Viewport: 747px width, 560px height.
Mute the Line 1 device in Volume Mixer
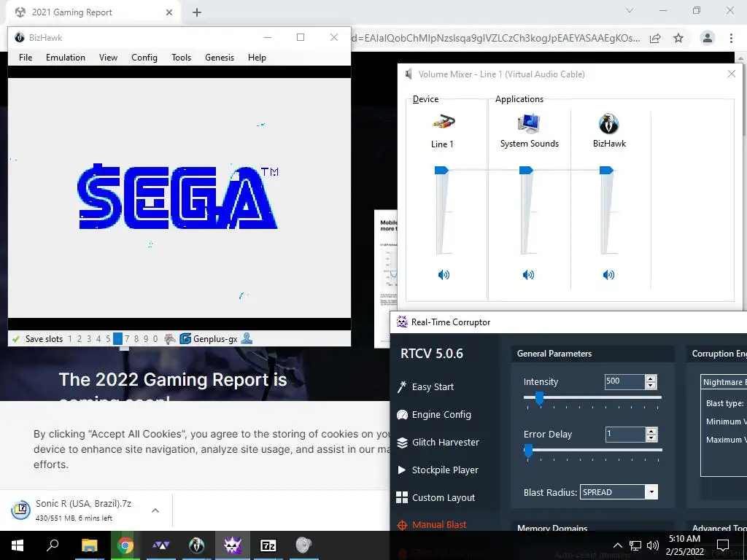click(444, 275)
